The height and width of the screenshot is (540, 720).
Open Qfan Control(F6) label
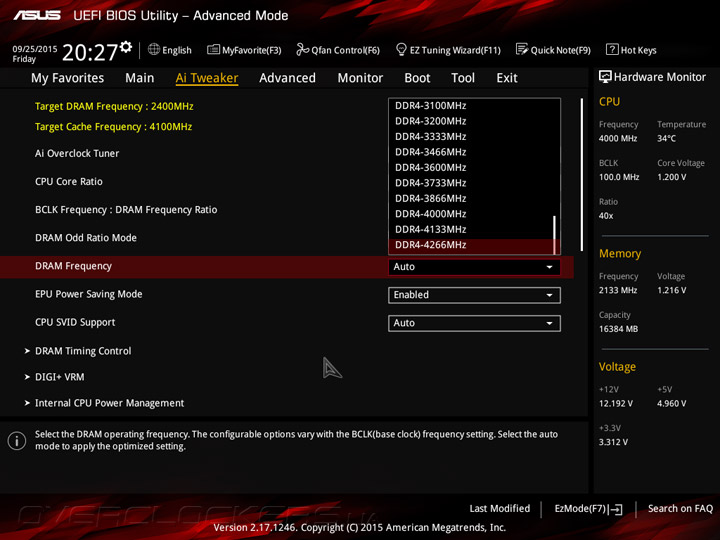tap(345, 50)
